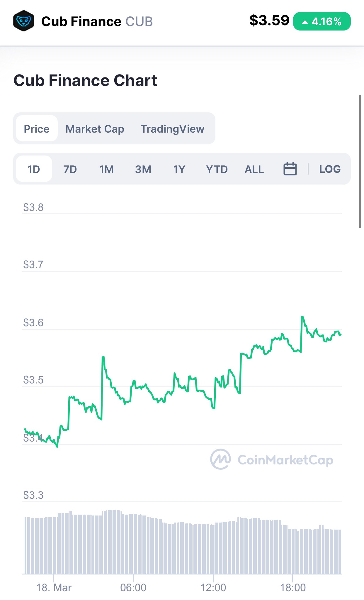364x600 pixels.
Task: Click the volume bars at 12:00 marker
Action: pyautogui.click(x=213, y=549)
